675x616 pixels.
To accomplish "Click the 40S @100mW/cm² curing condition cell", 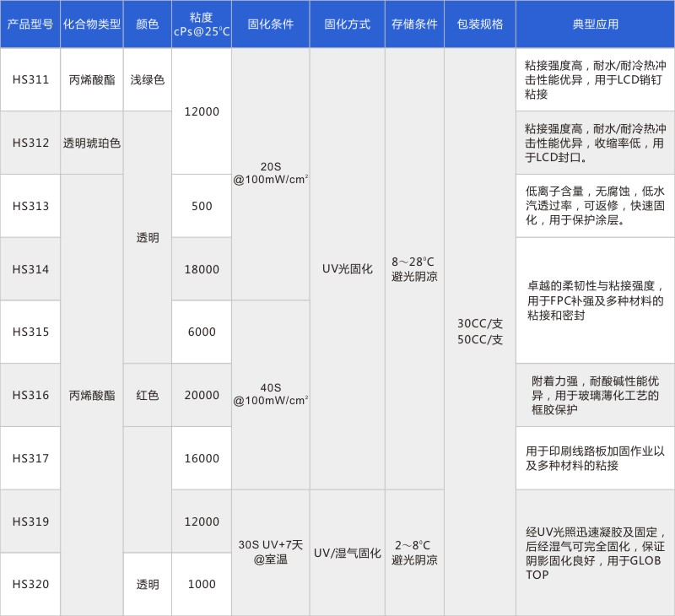I will pos(270,394).
